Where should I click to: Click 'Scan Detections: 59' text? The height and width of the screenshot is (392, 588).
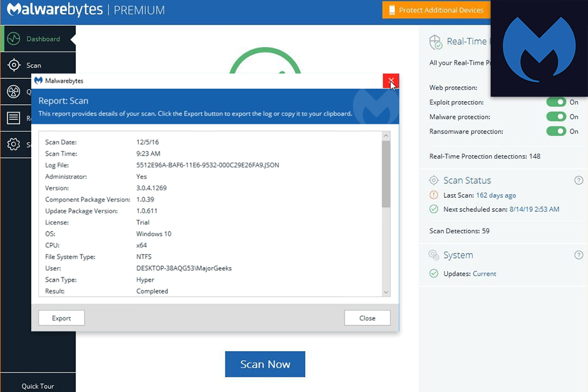pos(459,231)
